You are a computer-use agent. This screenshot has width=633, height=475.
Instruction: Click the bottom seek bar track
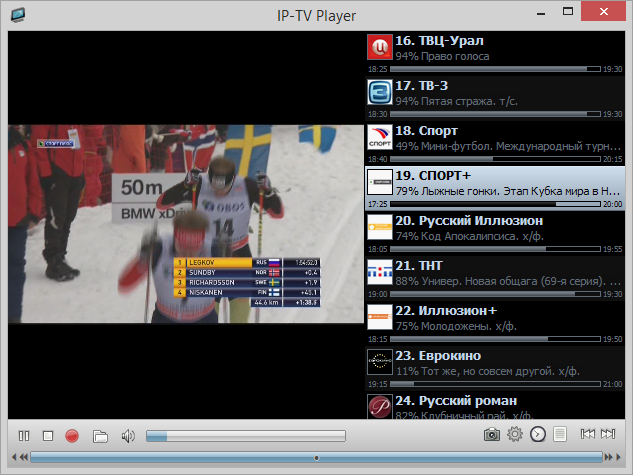316,457
